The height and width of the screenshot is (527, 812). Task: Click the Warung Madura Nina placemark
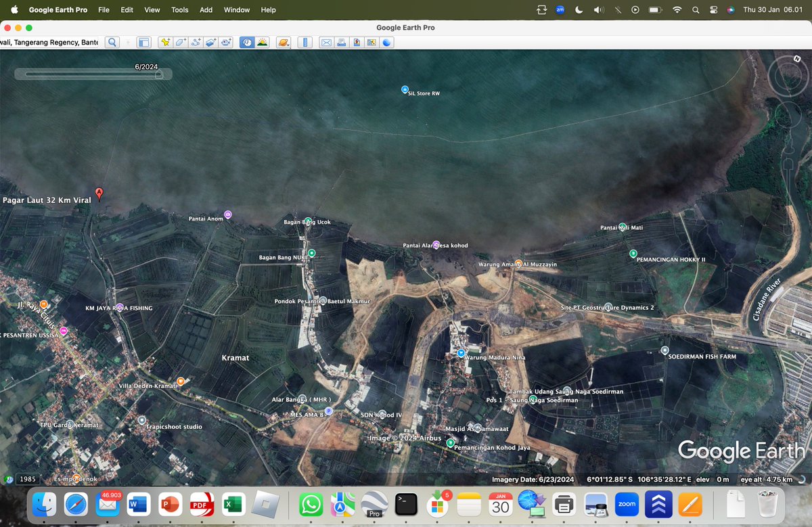[x=461, y=352]
